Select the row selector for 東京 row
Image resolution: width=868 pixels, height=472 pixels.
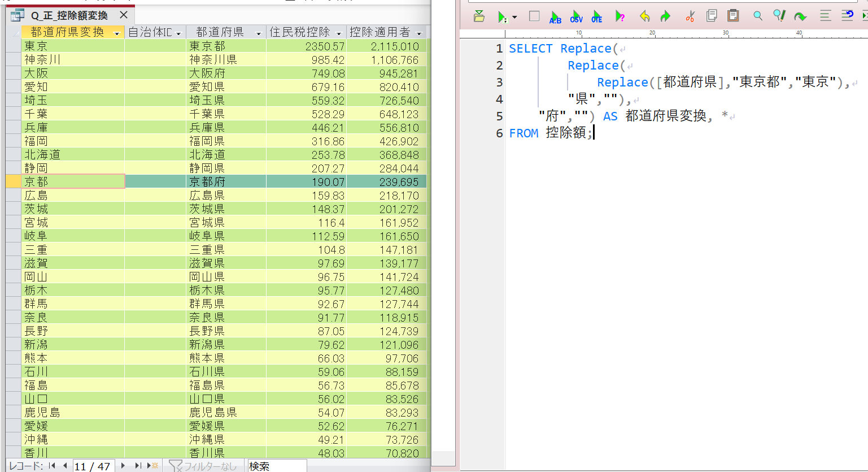click(x=13, y=46)
